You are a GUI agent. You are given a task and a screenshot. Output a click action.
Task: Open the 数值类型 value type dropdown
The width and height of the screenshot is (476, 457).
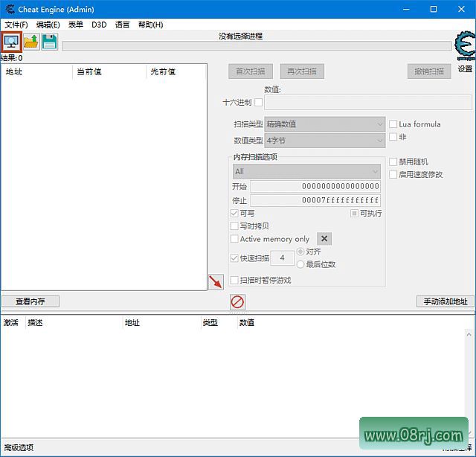click(x=324, y=141)
